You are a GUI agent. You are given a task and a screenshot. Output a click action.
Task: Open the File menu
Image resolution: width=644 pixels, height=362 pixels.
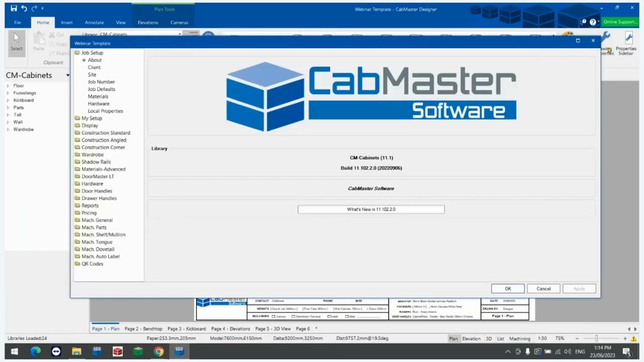(x=18, y=23)
